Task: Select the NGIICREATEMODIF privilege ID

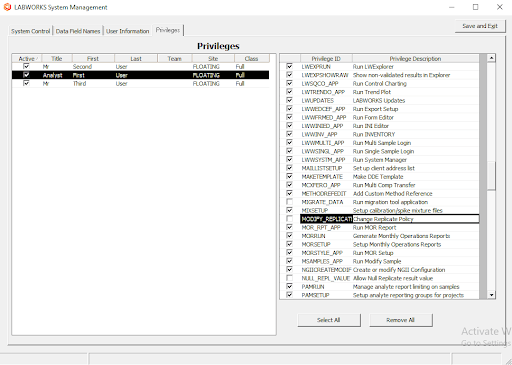Action: (x=326, y=270)
